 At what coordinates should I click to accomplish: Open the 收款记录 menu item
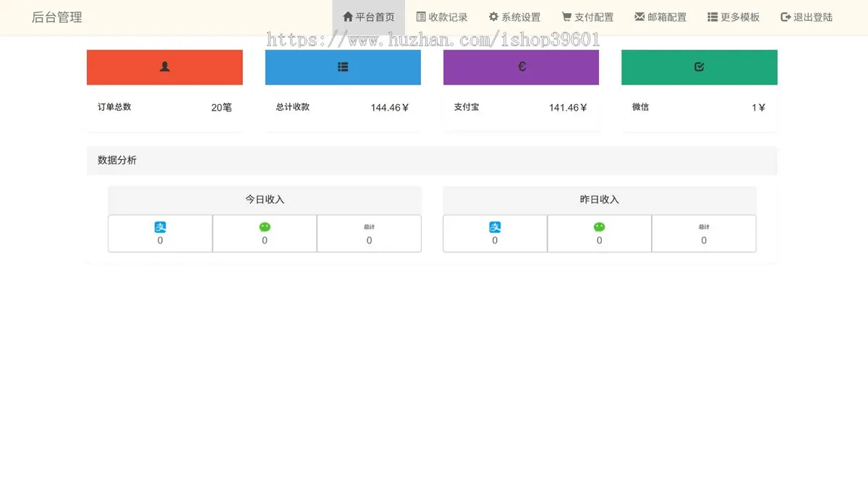click(x=442, y=17)
